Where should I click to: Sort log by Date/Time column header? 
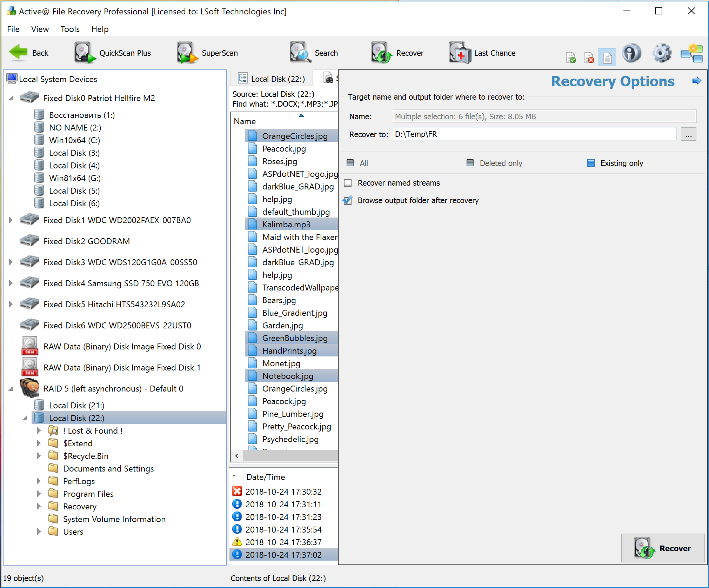click(266, 477)
